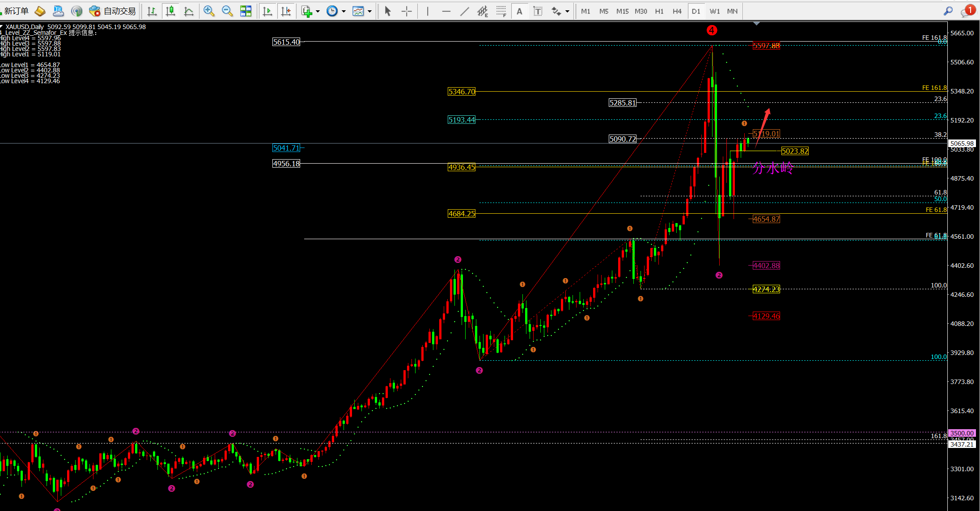This screenshot has width=980, height=511.
Task: Click the 5023.82 price label on chart
Action: pyautogui.click(x=795, y=151)
